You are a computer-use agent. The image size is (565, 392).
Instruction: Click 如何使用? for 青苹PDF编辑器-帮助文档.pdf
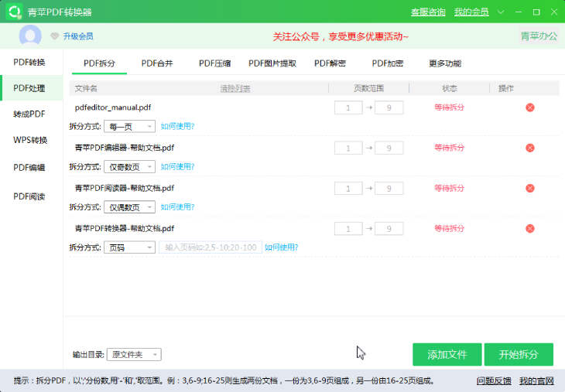tap(177, 167)
